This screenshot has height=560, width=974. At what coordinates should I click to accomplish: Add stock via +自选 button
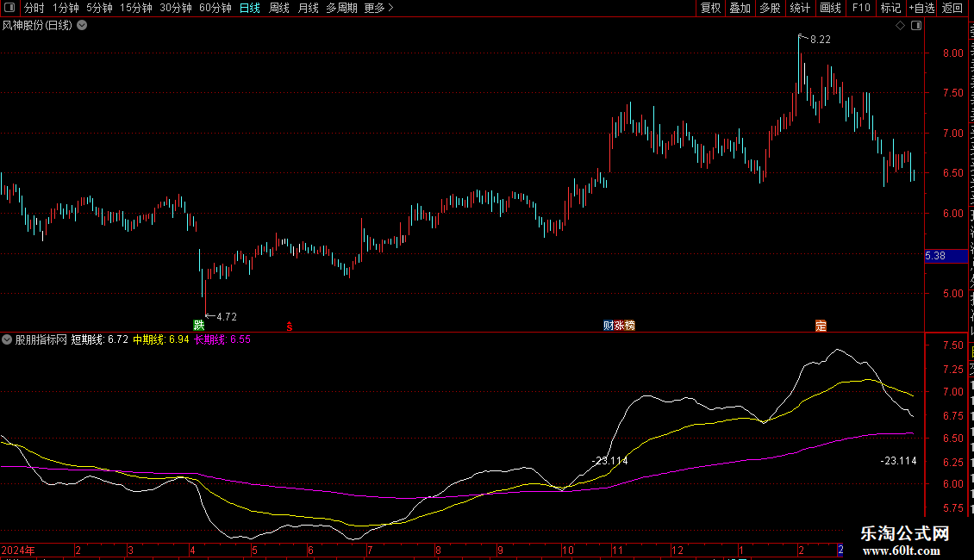pyautogui.click(x=921, y=8)
